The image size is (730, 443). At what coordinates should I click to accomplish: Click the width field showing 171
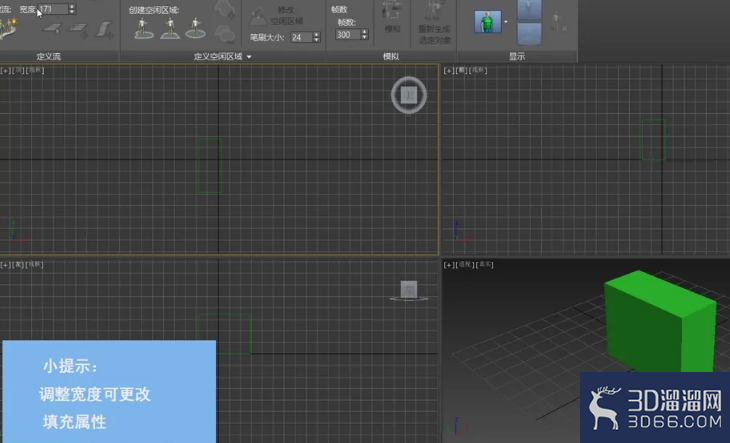(53, 9)
